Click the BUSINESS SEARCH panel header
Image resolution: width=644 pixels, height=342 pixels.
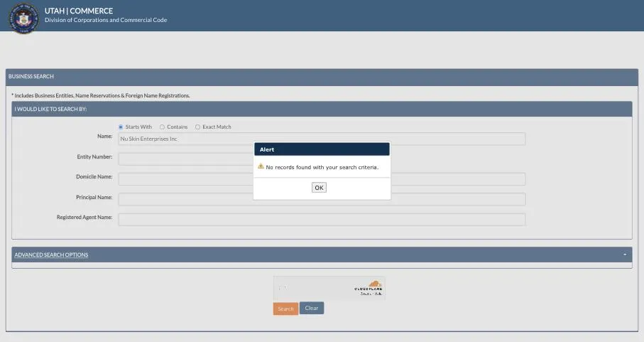tap(322, 77)
